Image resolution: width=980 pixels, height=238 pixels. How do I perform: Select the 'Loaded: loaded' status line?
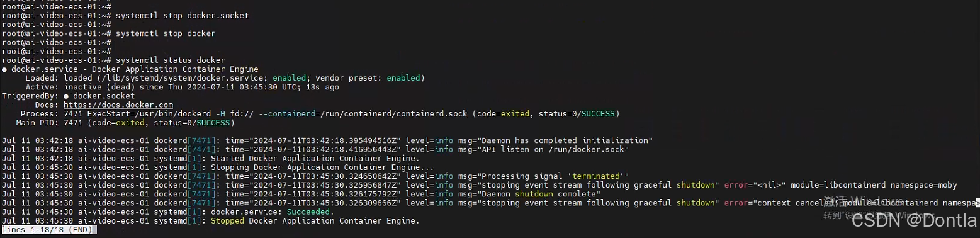225,78
